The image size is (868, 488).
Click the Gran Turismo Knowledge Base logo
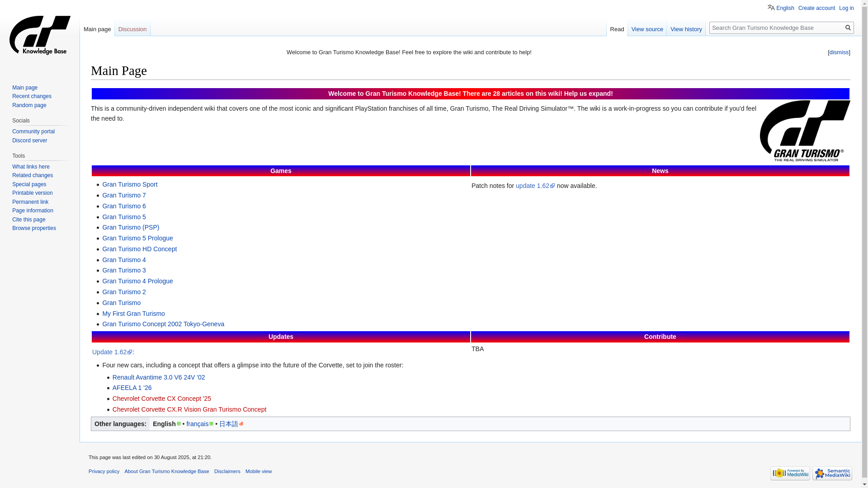40,35
